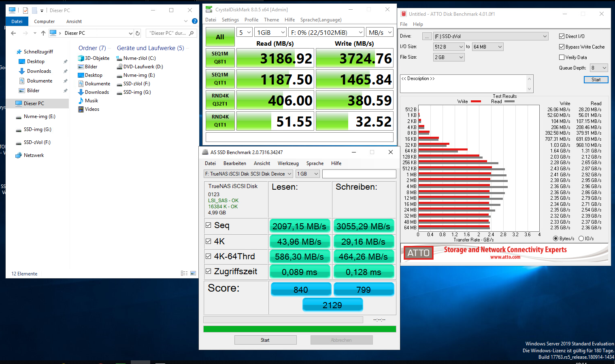Toggle Direct I/O checkbox in ATTO
Screen dimensions: 615x364
[562, 36]
